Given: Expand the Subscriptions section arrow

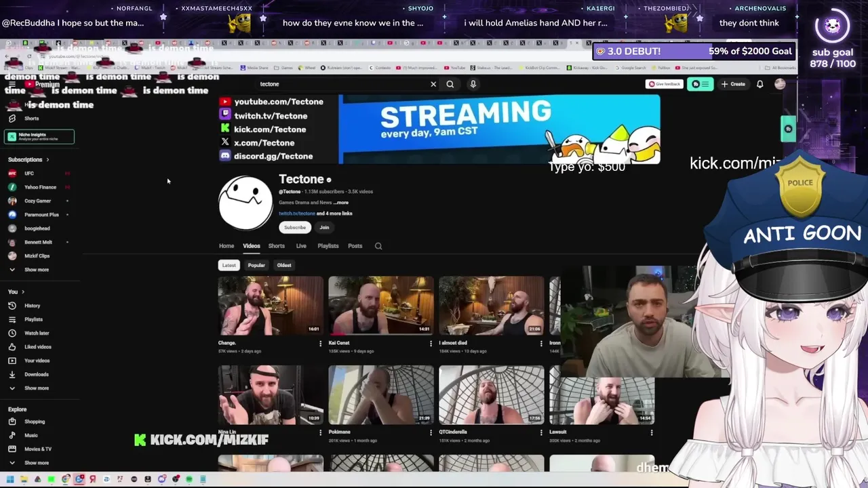Looking at the screenshot, I should point(47,160).
